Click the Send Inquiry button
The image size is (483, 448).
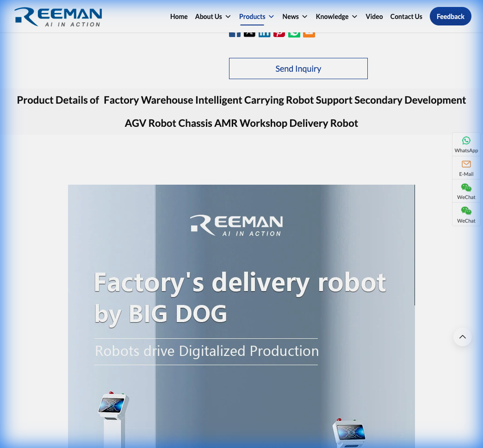tap(298, 68)
